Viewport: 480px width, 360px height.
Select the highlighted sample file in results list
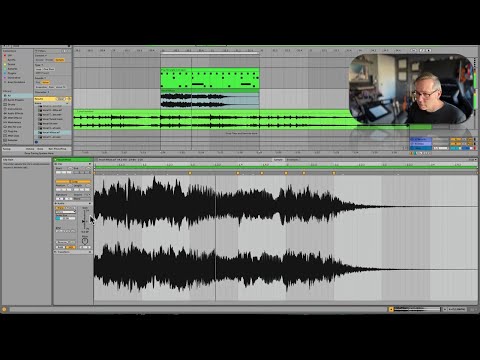pos(52,132)
